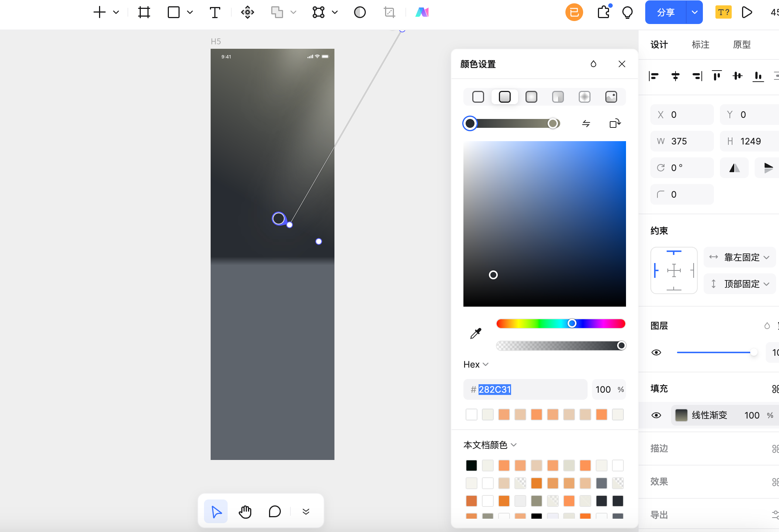Flip horizontally icon

tap(734, 168)
